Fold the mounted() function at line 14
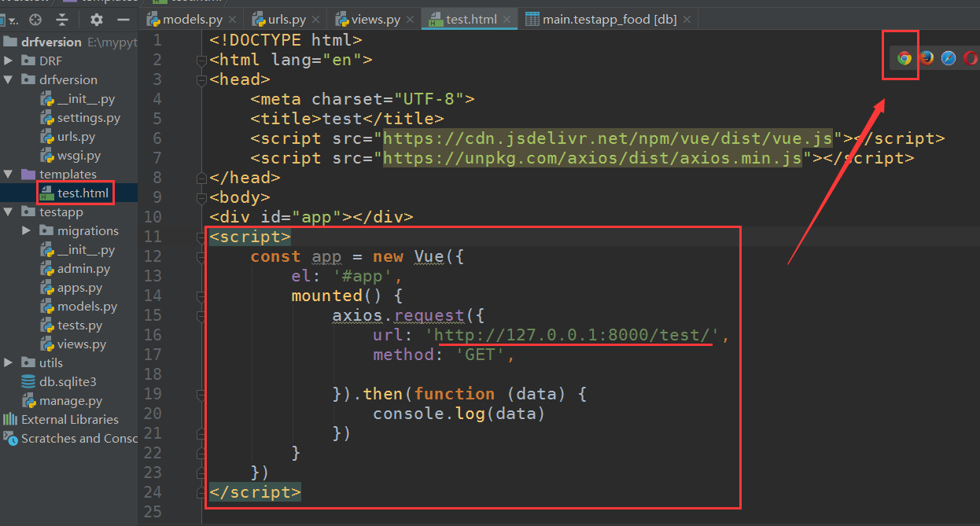This screenshot has width=980, height=526. click(x=201, y=296)
